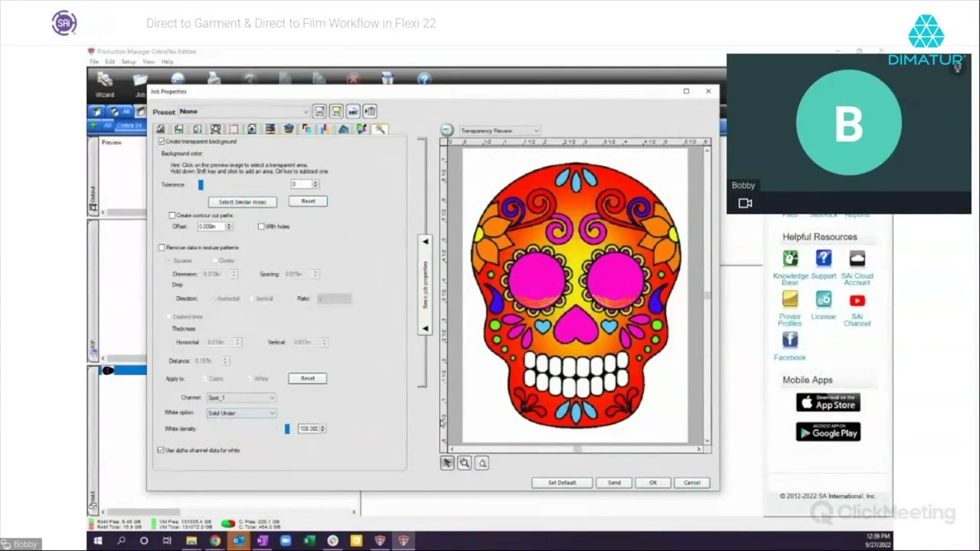The width and height of the screenshot is (980, 551).
Task: Click the Wizard icon in Production Manager
Action: pyautogui.click(x=105, y=83)
